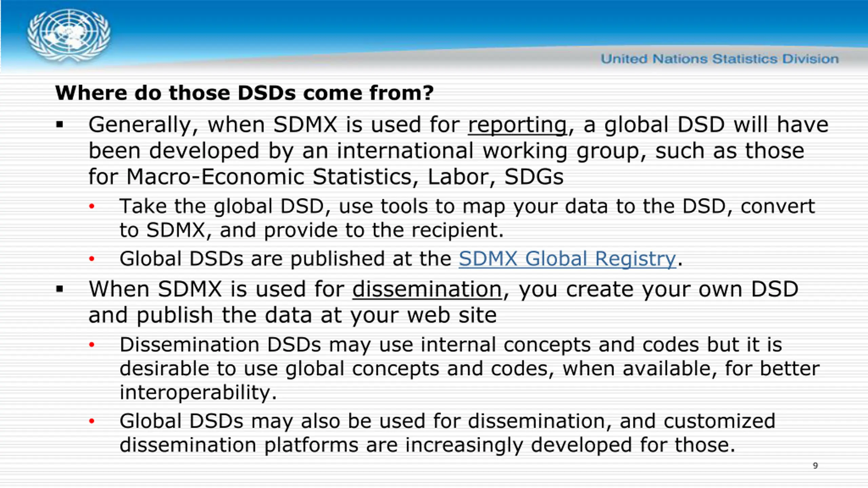Click the underlined word 'dissemination'

[427, 289]
